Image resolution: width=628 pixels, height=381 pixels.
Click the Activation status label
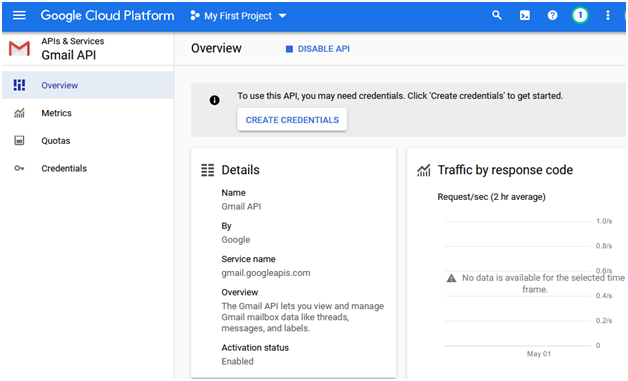point(255,347)
